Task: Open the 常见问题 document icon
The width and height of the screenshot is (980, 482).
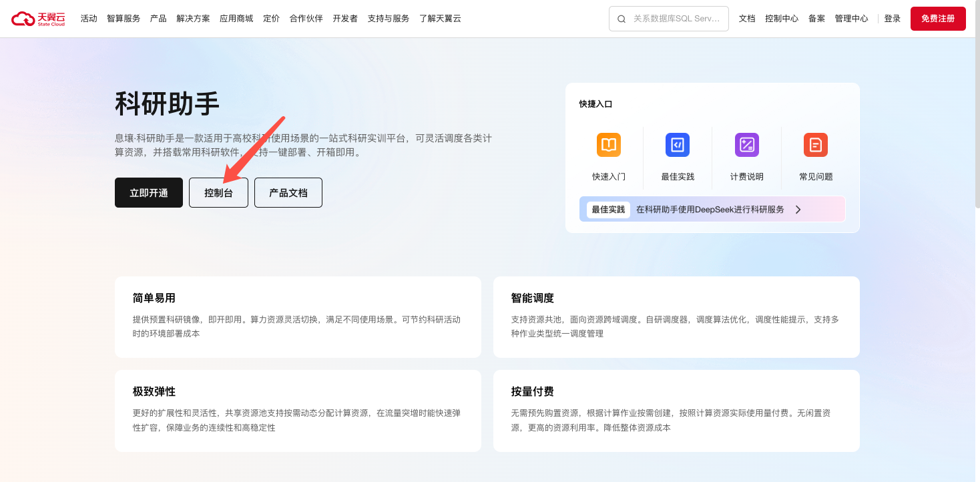Action: point(815,145)
